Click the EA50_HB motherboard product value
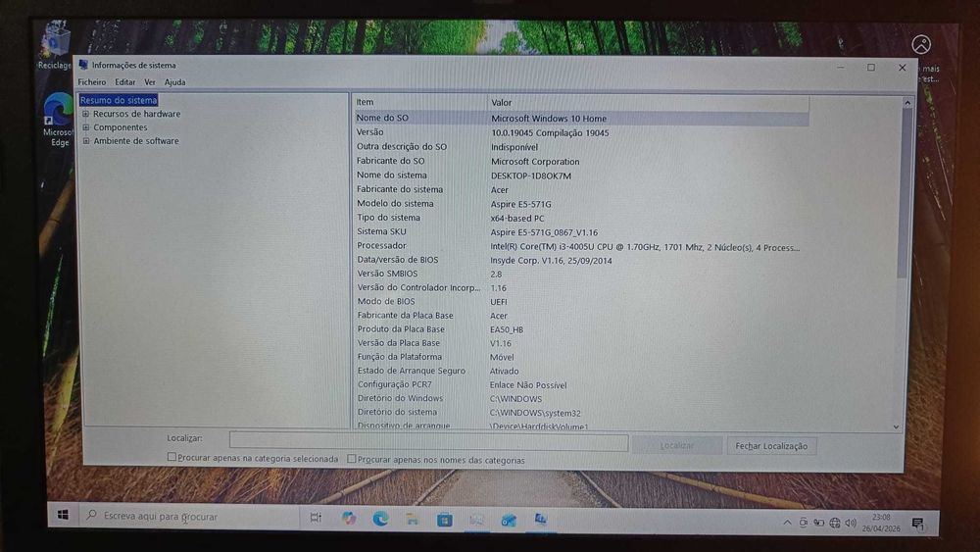The image size is (980, 552). 507,329
